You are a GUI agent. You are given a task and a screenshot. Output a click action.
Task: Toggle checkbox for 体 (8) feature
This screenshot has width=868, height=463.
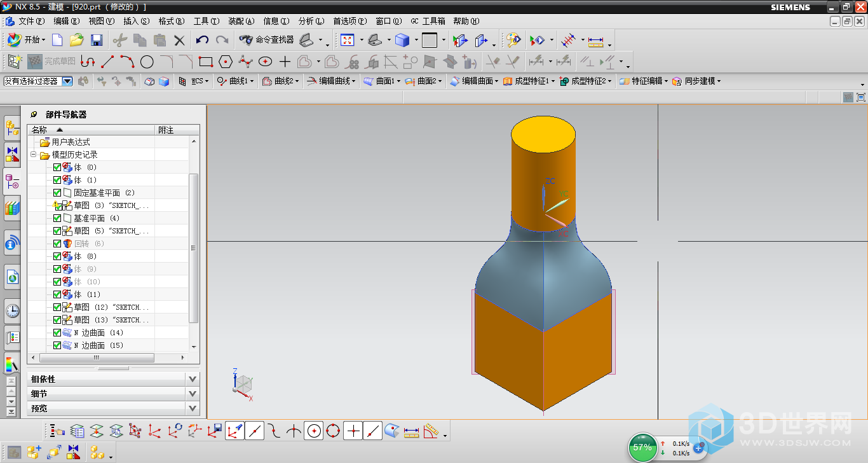57,256
